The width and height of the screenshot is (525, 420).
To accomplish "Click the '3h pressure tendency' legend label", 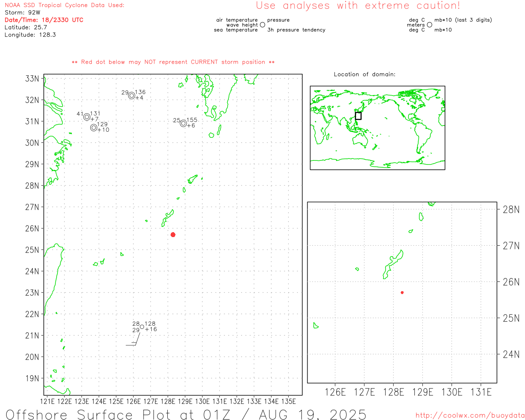I will point(297,30).
